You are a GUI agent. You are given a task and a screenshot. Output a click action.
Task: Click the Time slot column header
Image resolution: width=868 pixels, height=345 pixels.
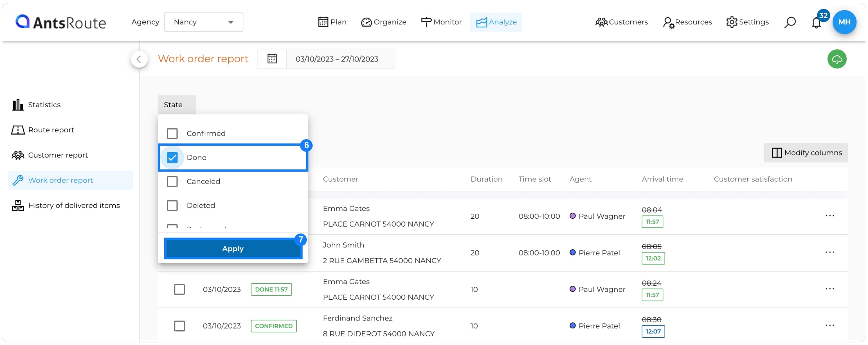(534, 179)
